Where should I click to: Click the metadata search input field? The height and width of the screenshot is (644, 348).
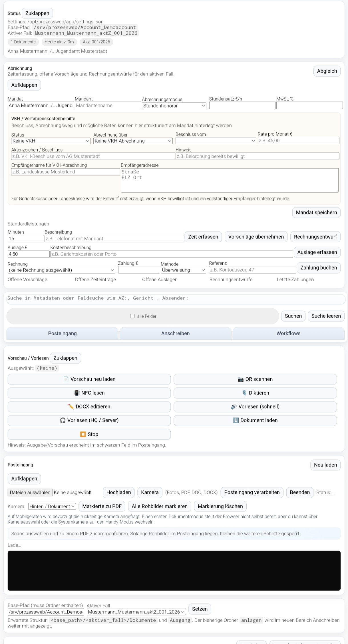(176, 298)
